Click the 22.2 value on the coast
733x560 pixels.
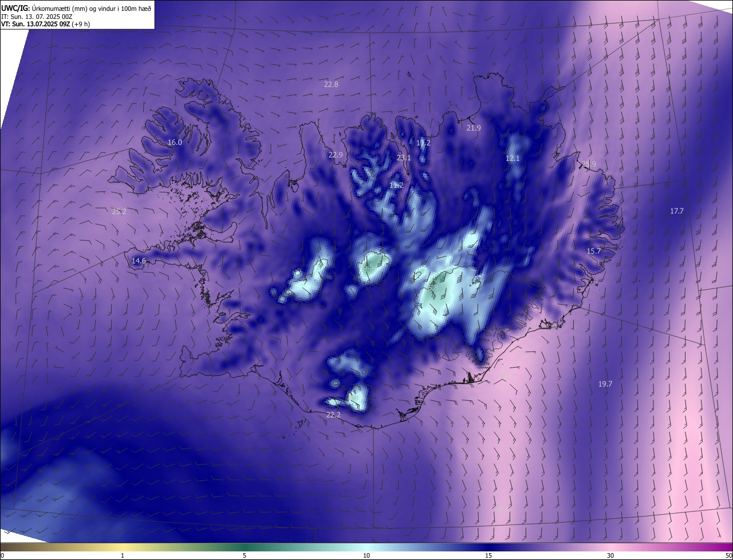[333, 415]
